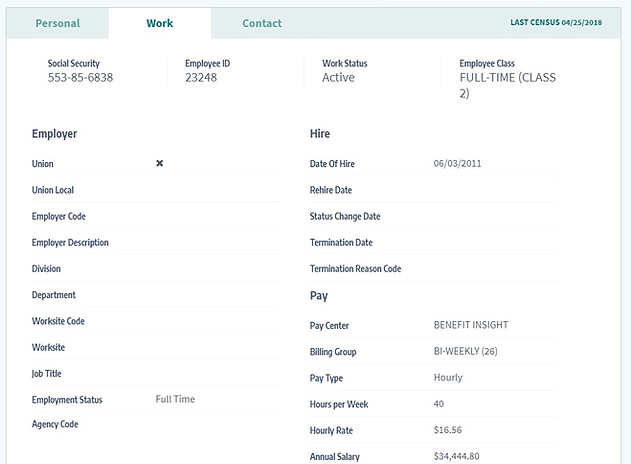
Task: Click the Union X mark icon
Action: click(159, 163)
